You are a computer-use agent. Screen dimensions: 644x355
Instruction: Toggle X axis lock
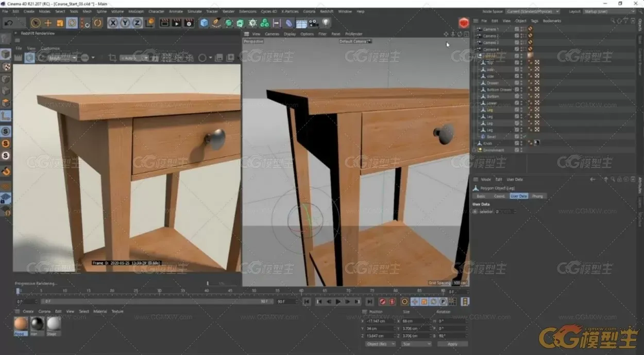click(x=112, y=23)
